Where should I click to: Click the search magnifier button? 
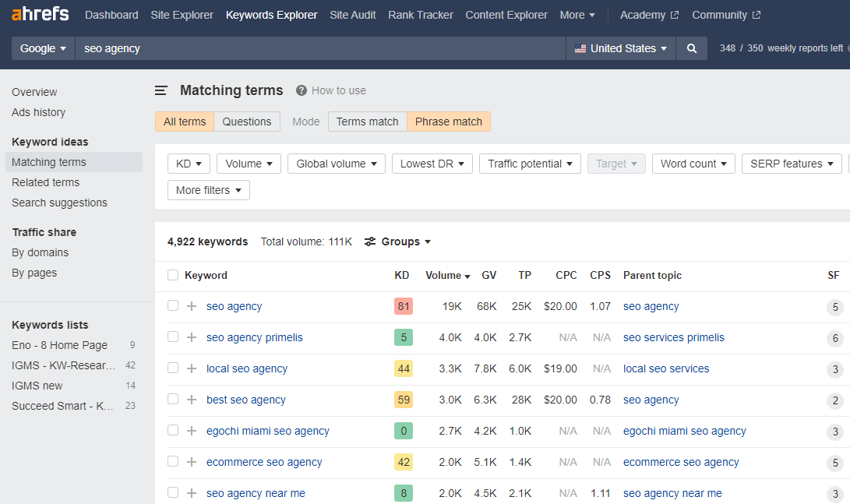tap(691, 48)
